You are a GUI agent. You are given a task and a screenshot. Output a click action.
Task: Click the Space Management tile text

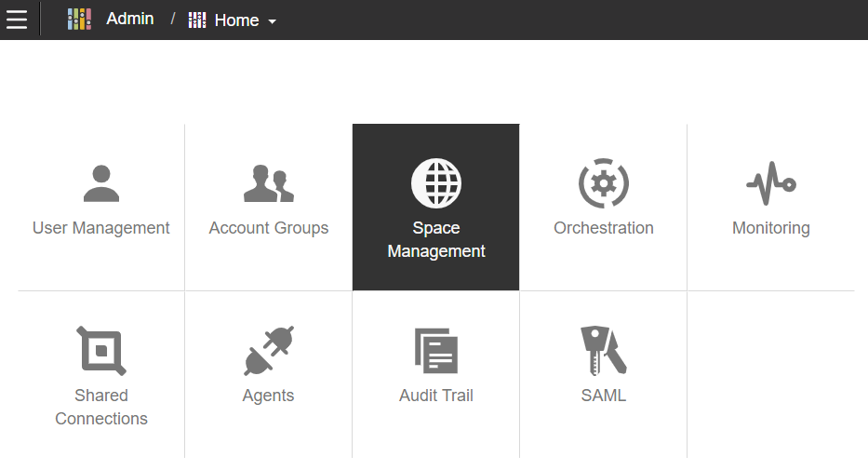coord(436,239)
